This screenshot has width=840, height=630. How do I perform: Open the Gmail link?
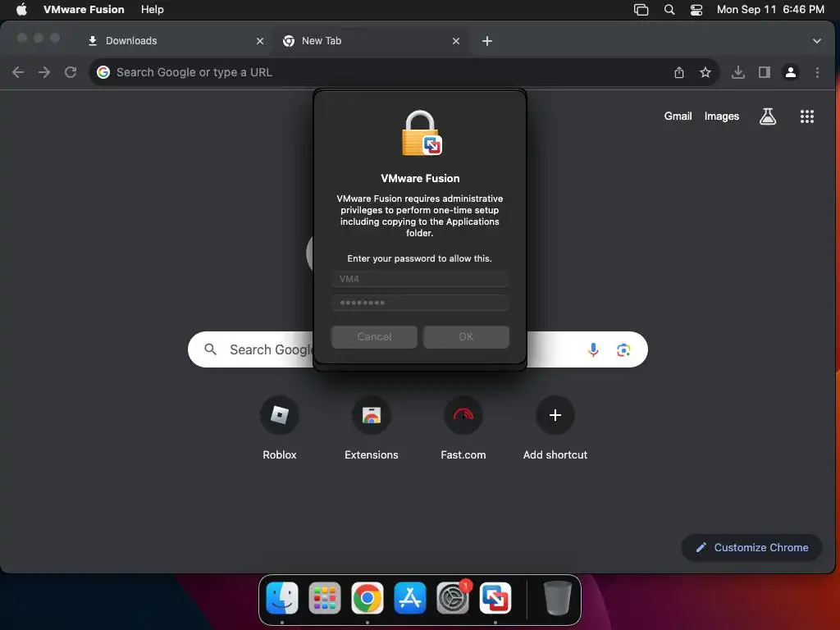(678, 116)
